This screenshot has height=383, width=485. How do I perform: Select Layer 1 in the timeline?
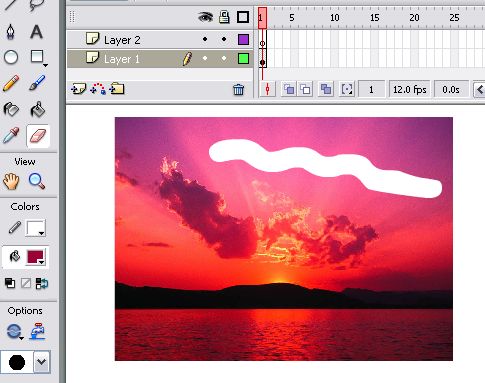[x=159, y=59]
